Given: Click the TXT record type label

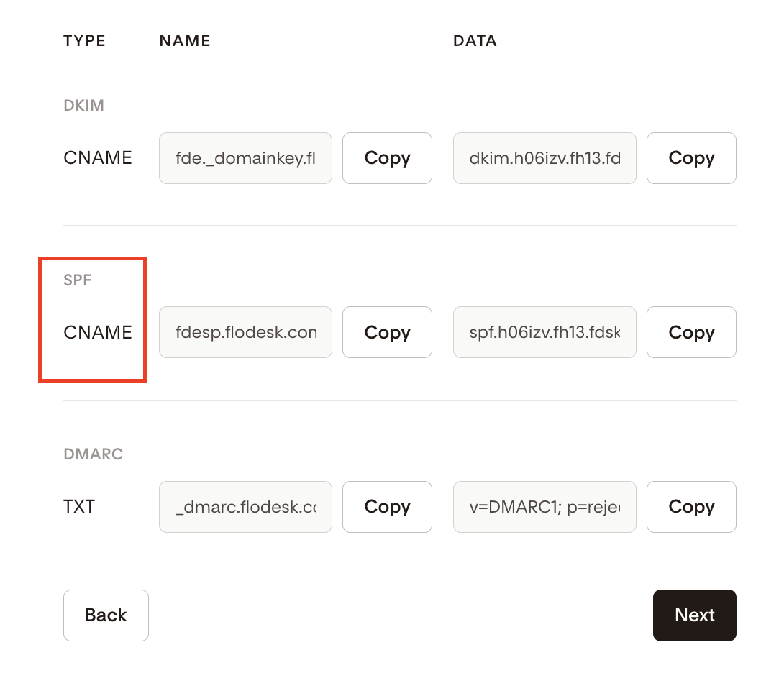Looking at the screenshot, I should click(x=79, y=507).
